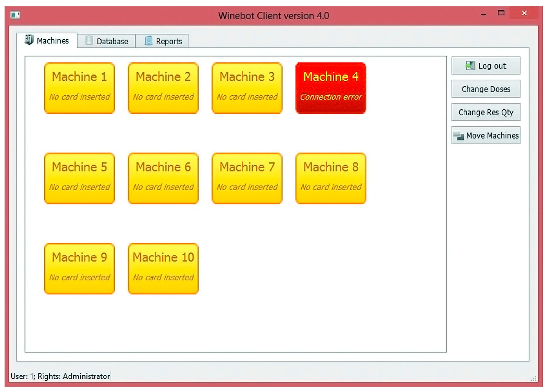
Task: Click the Machines tab icon
Action: pyautogui.click(x=29, y=40)
